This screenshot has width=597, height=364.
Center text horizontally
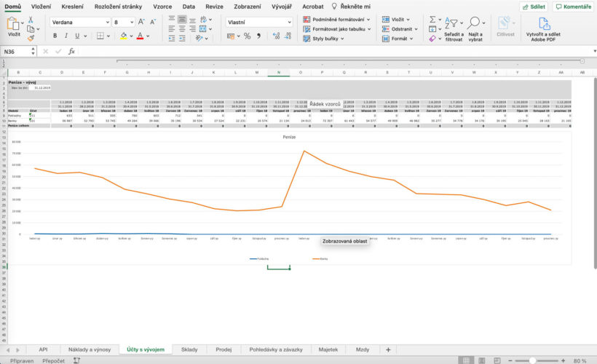pyautogui.click(x=182, y=29)
